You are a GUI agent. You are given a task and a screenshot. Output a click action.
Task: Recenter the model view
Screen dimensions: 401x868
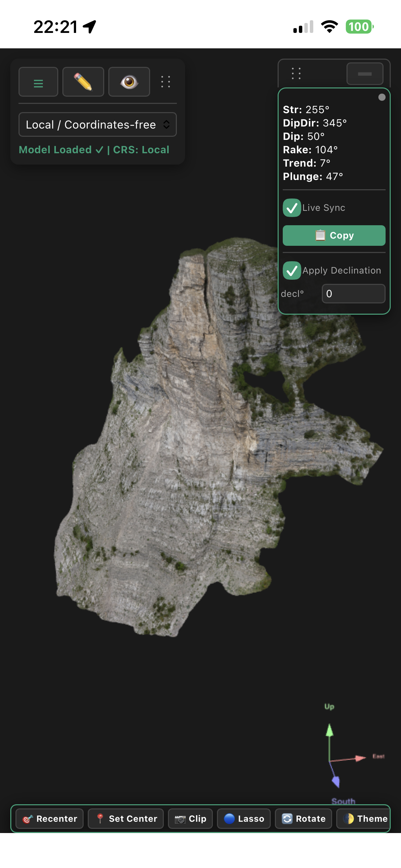pos(50,819)
